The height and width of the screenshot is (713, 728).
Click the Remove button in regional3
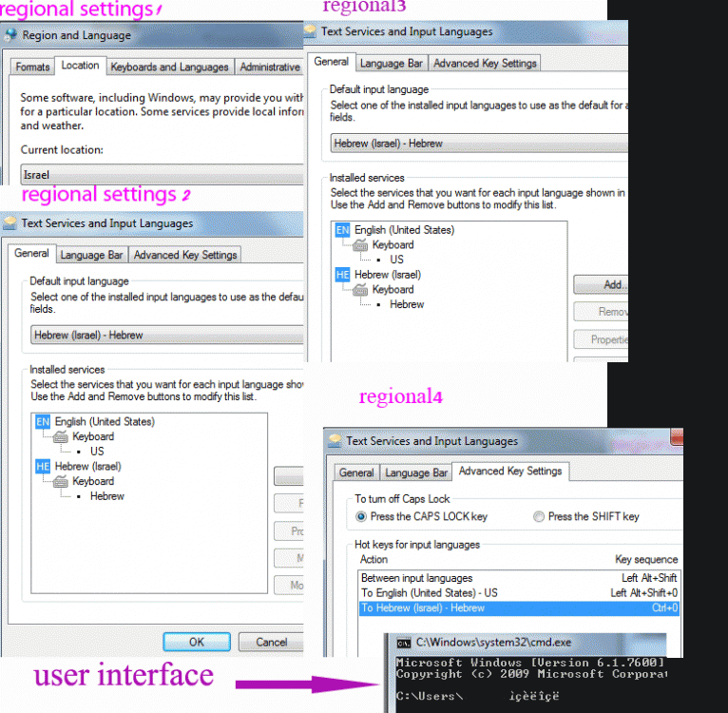pyautogui.click(x=601, y=312)
